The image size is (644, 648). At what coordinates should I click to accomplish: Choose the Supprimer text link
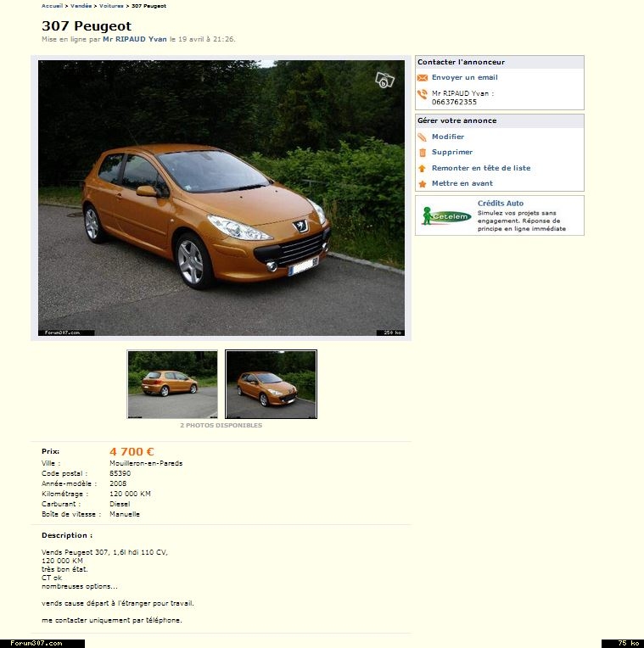coord(451,153)
